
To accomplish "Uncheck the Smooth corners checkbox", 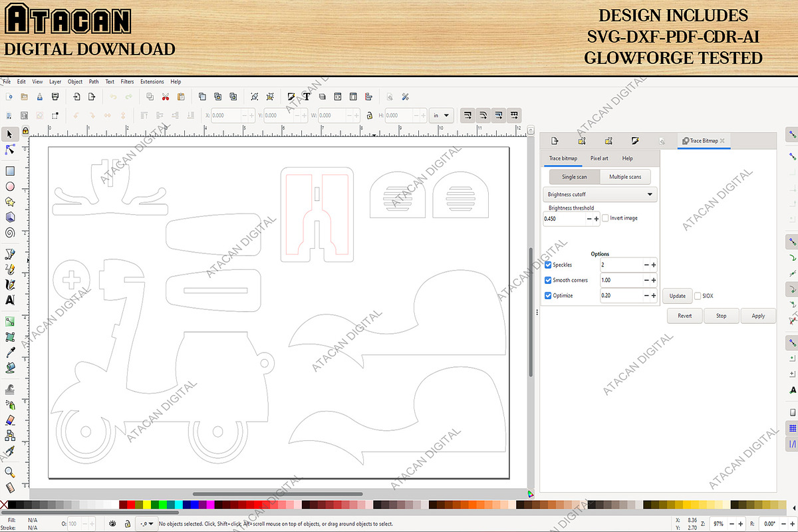I will tap(548, 280).
